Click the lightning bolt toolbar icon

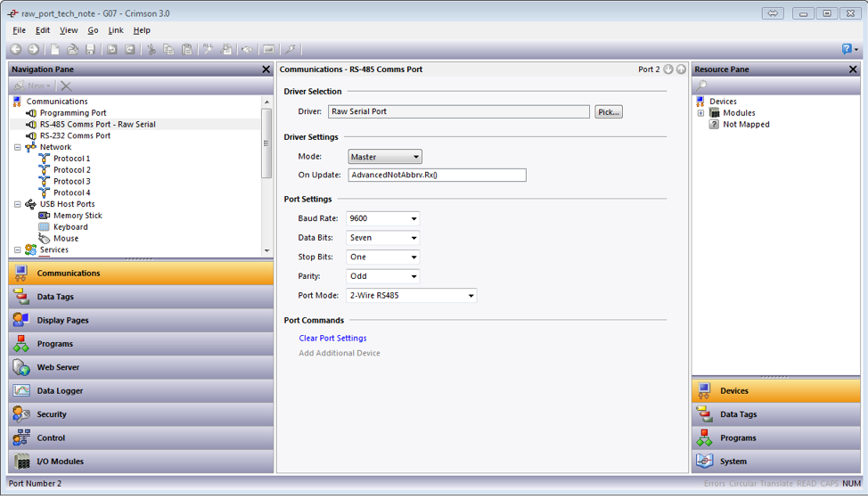pyautogui.click(x=290, y=49)
